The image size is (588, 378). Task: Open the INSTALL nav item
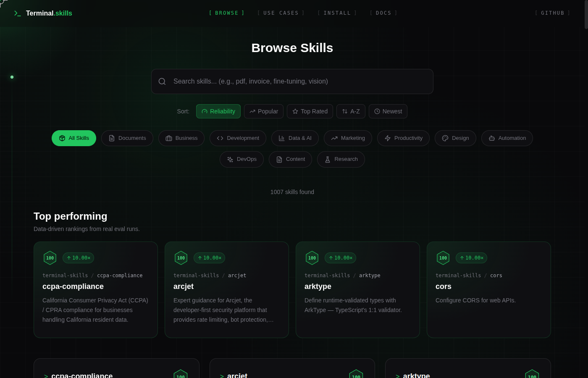tap(337, 13)
